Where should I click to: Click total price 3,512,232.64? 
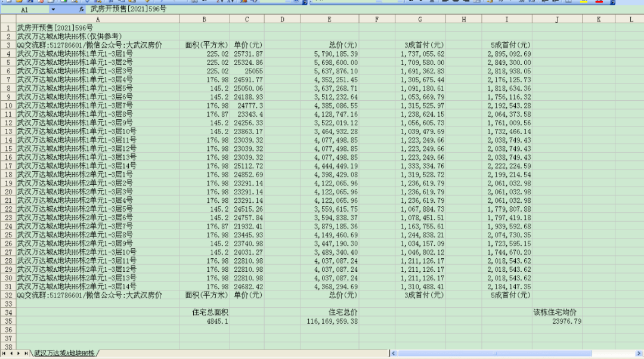coord(336,97)
